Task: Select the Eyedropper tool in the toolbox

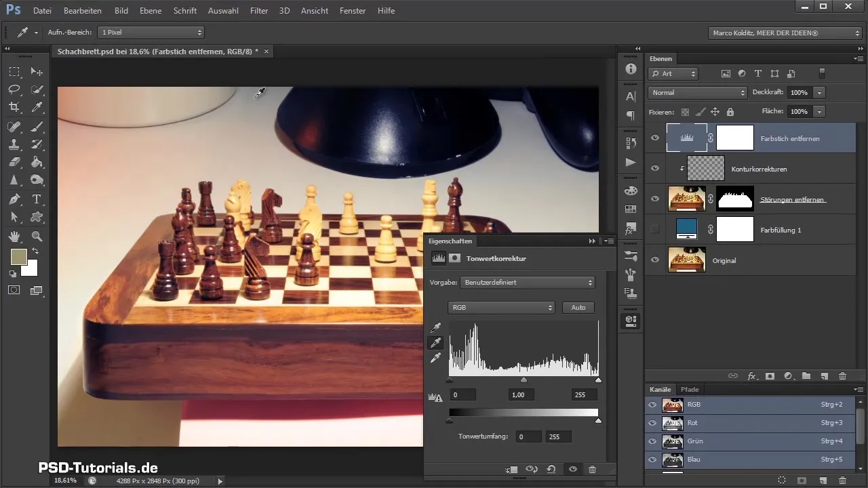Action: point(37,107)
